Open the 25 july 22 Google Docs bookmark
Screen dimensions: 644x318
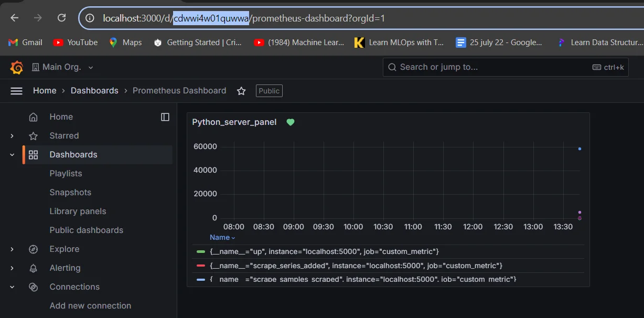[x=499, y=43]
